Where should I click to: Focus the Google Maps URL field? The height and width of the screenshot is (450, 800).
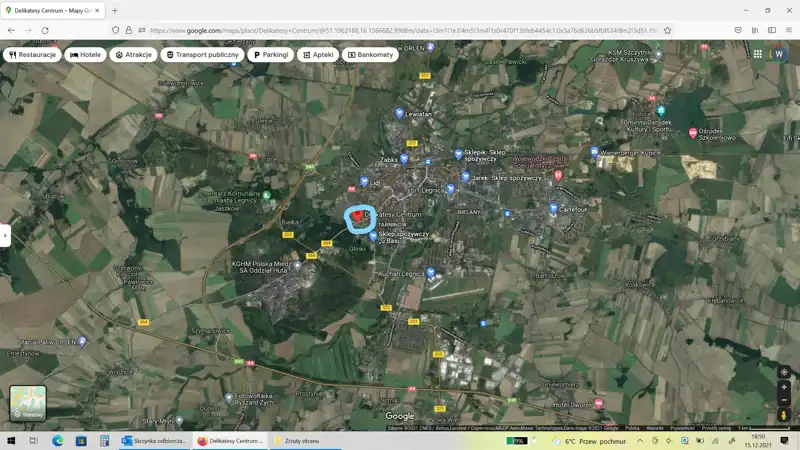click(x=403, y=30)
